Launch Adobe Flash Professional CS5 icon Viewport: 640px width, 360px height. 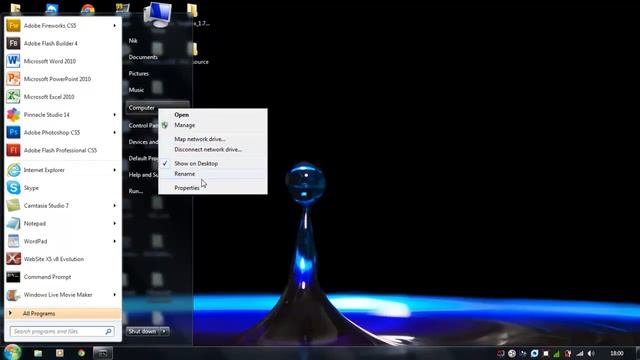[x=13, y=150]
